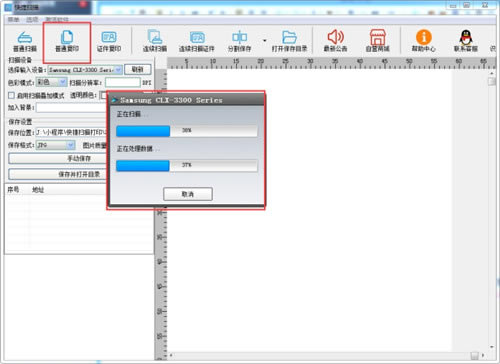The width and height of the screenshot is (500, 364).
Task: Contact support via the QQ penguin icon
Action: [x=466, y=41]
